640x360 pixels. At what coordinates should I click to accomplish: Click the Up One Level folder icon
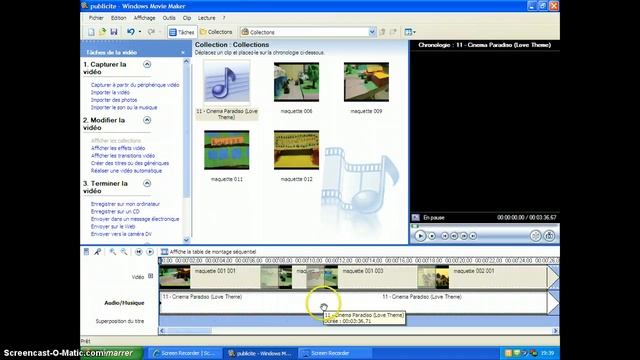click(382, 32)
